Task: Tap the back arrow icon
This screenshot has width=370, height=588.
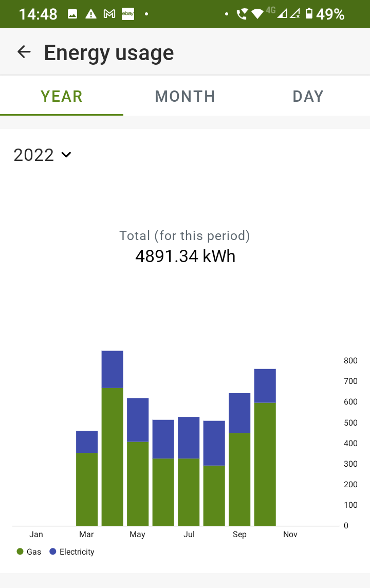Action: (x=24, y=52)
